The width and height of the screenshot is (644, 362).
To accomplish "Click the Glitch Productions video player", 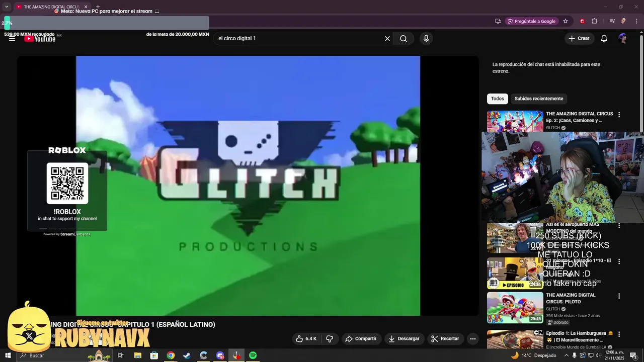I will pyautogui.click(x=248, y=186).
